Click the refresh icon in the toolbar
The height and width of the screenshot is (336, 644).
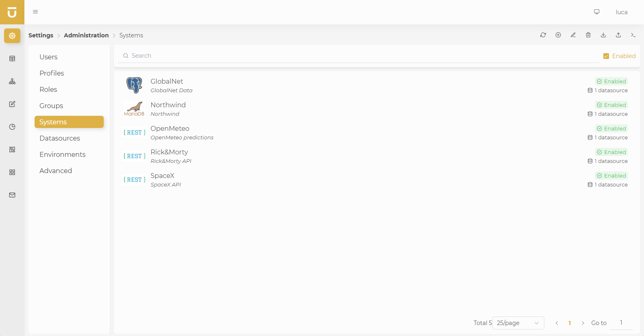tap(543, 35)
